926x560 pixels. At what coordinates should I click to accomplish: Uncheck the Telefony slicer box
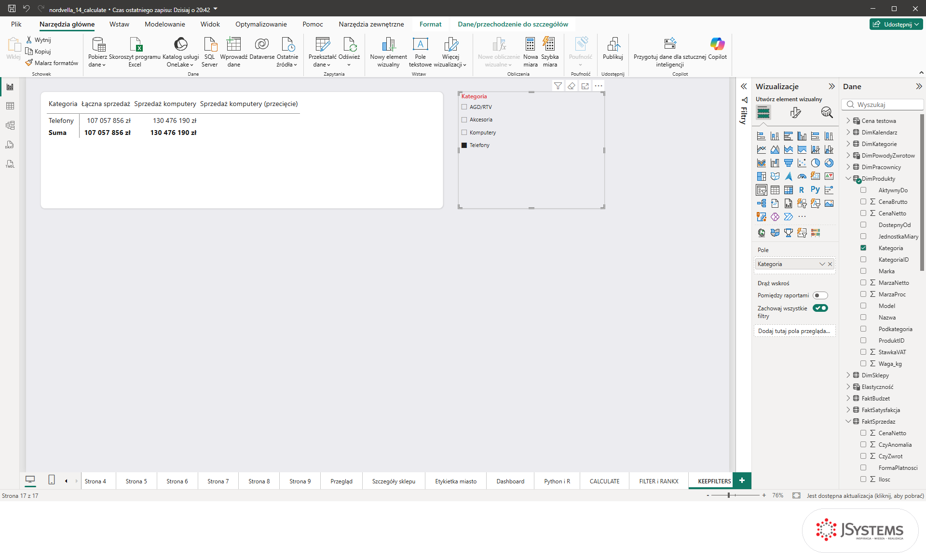click(x=464, y=145)
